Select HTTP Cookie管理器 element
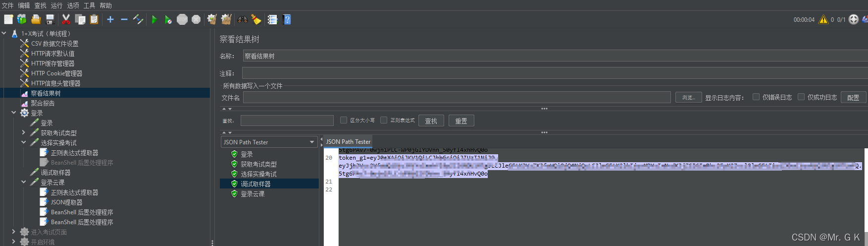868x246 pixels. point(56,73)
